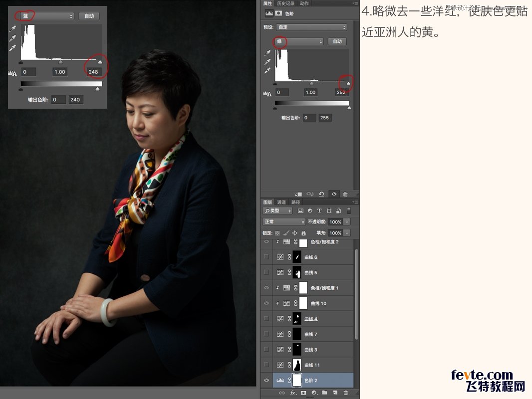
Task: Open the 蓝 channel dropdown in inset
Action: [47, 16]
